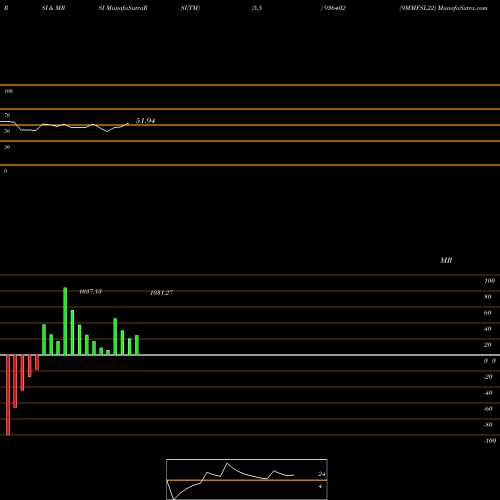Click the '(5,5' parameter text in the header
Screen dimensions: 500x500
pos(257,8)
